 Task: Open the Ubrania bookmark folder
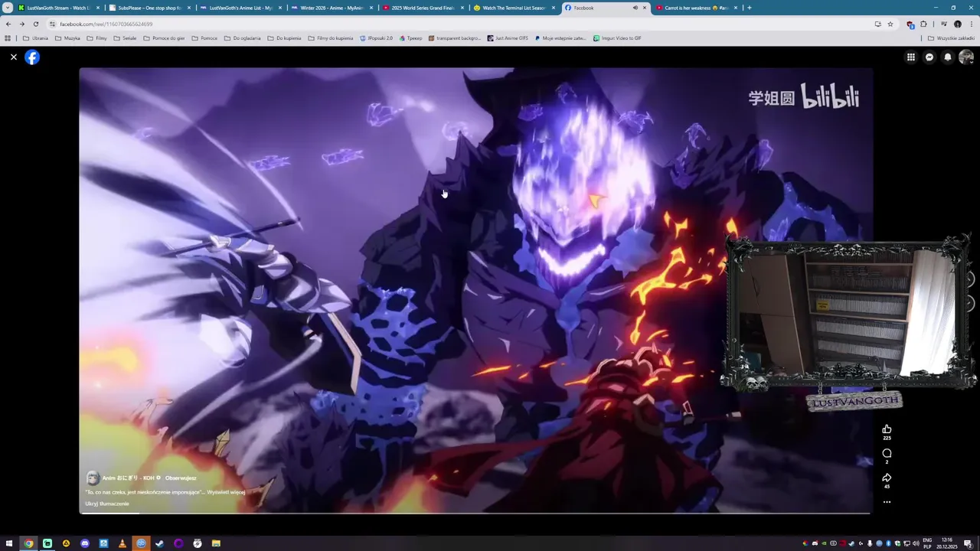pos(35,37)
